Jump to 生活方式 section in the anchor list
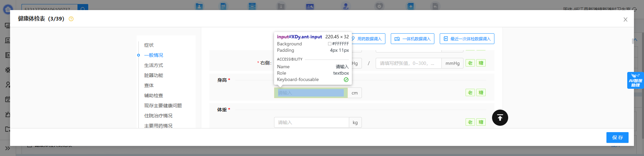This screenshot has width=644, height=156. (x=154, y=65)
